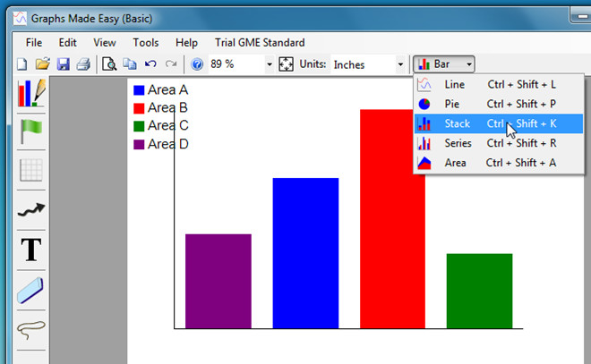Open the graph data editor with the bar-and-pencil icon
Image resolution: width=591 pixels, height=364 pixels.
click(x=31, y=93)
